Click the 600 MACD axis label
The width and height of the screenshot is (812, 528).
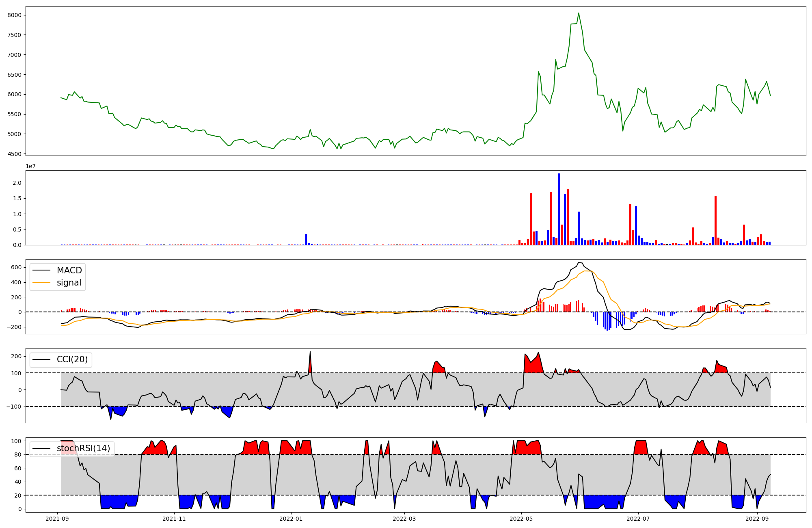pyautogui.click(x=16, y=267)
